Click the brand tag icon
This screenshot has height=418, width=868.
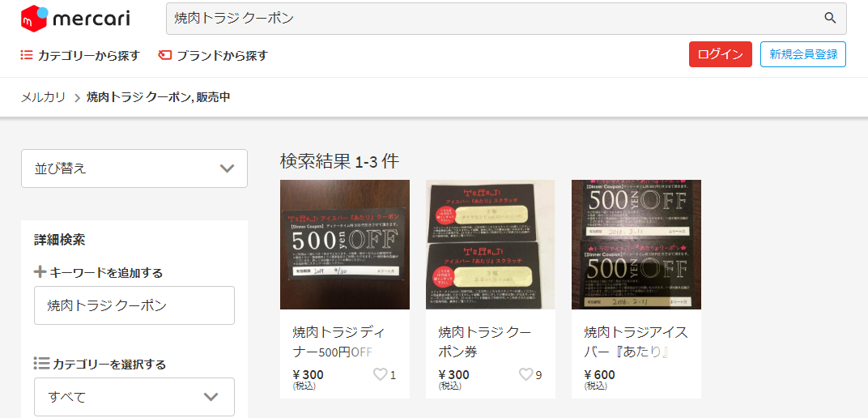click(x=164, y=55)
